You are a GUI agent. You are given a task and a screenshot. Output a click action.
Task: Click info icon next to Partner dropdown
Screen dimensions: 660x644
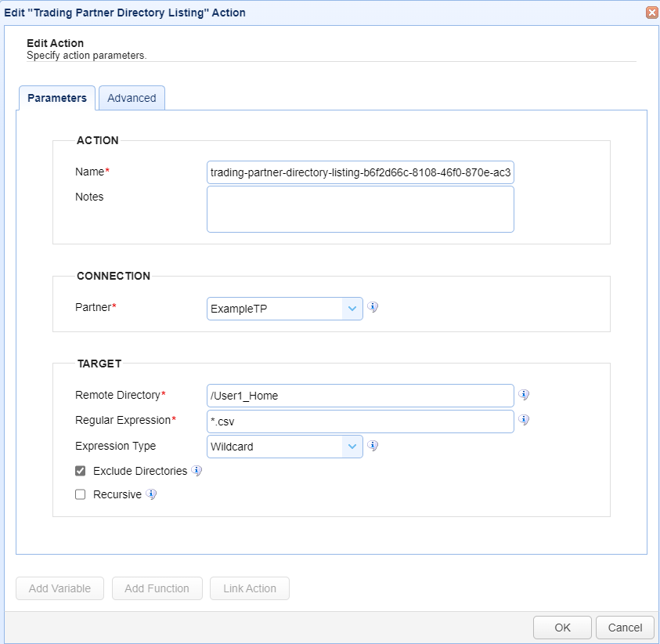[x=373, y=307]
